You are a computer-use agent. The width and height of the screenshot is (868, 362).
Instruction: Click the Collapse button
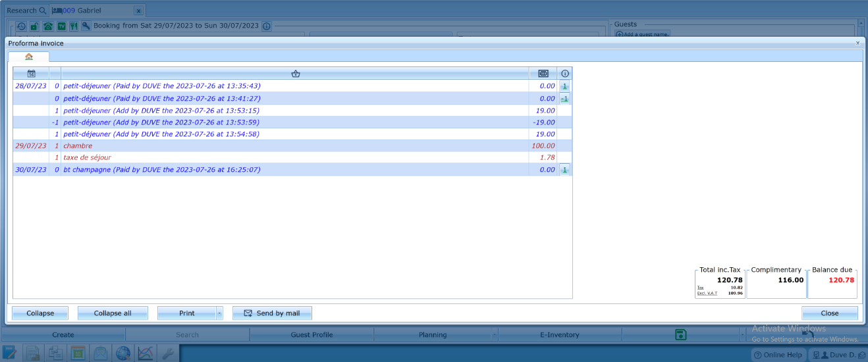[x=40, y=313]
